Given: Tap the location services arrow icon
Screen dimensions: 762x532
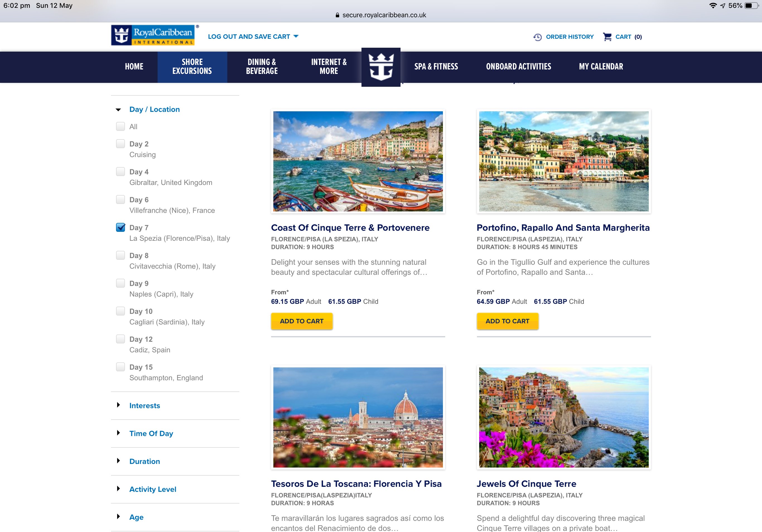Looking at the screenshot, I should (722, 6).
